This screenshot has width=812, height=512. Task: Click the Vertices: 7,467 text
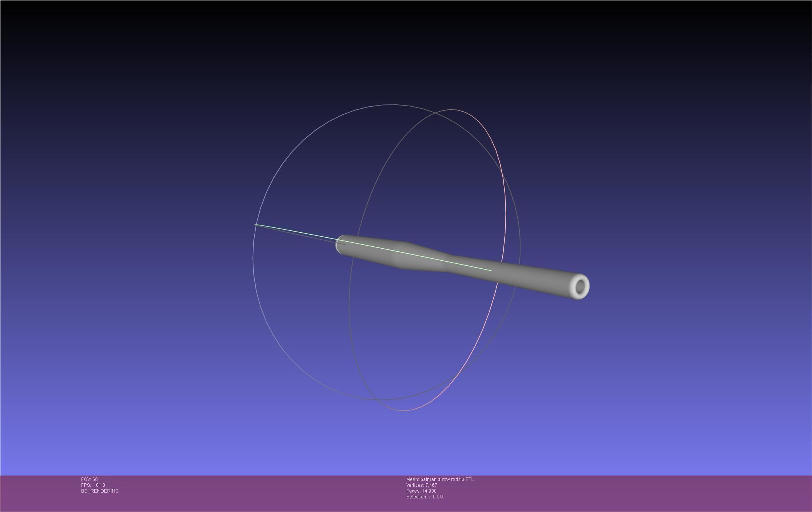point(422,485)
